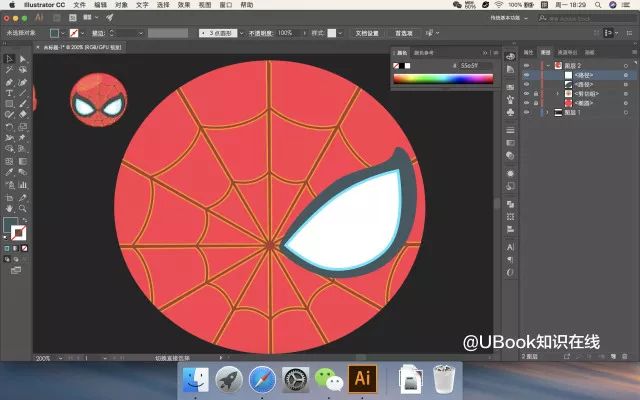This screenshot has width=640, height=400.
Task: Click the Fill color swatch in toolbox
Action: 10,224
